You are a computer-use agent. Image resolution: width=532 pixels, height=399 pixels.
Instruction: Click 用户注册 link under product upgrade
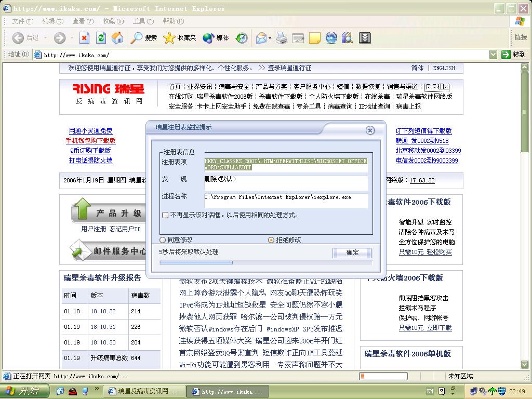click(x=94, y=229)
